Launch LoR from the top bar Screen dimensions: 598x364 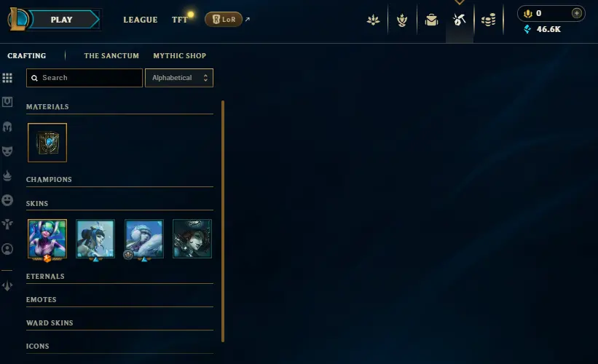224,19
